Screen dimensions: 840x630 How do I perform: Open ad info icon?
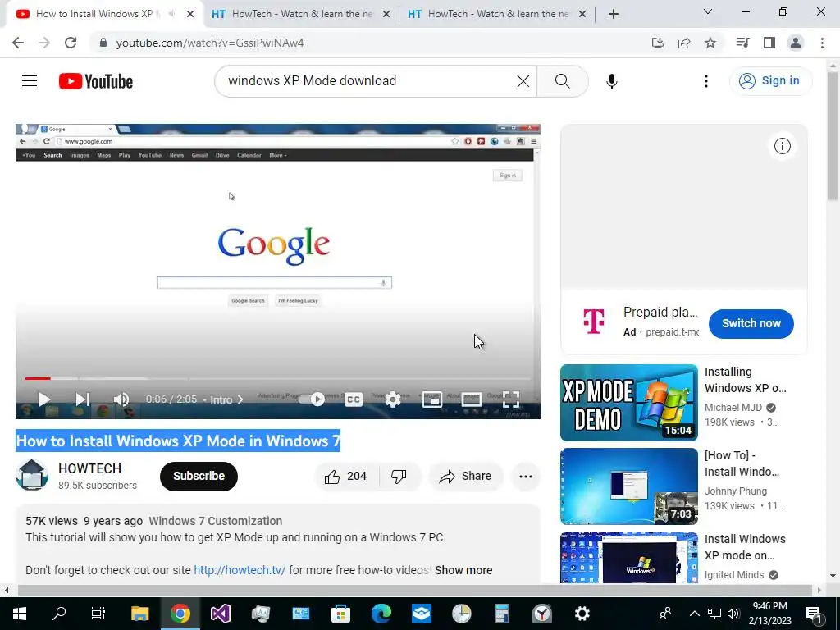(782, 146)
